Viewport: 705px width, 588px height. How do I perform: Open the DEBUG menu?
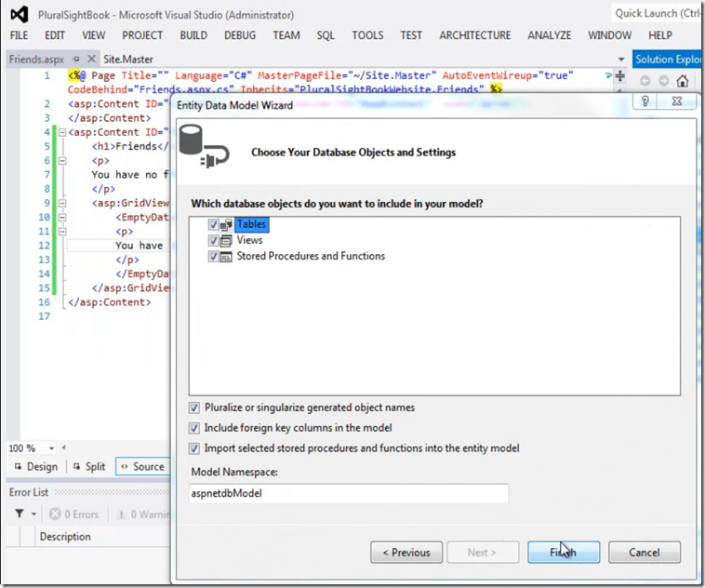pos(240,35)
